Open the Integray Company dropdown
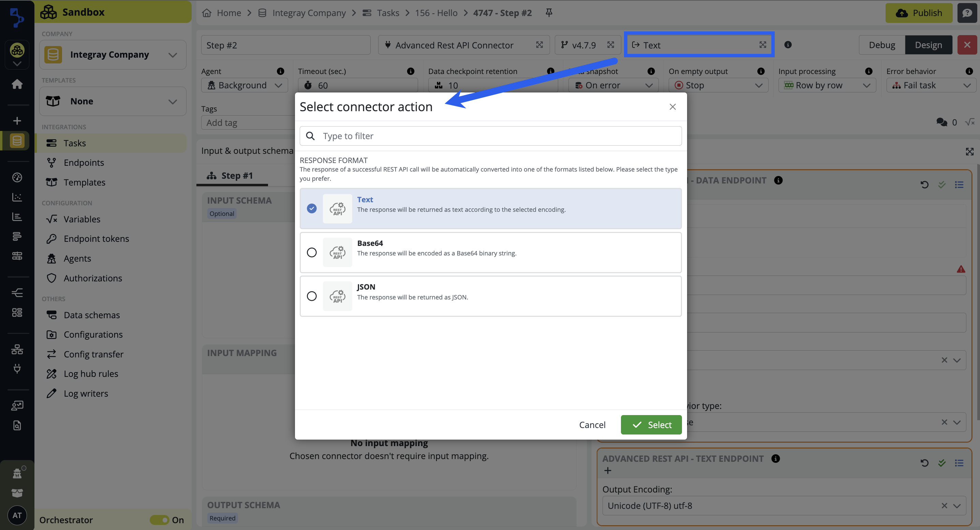Screen dimensions: 980x530 point(113,55)
